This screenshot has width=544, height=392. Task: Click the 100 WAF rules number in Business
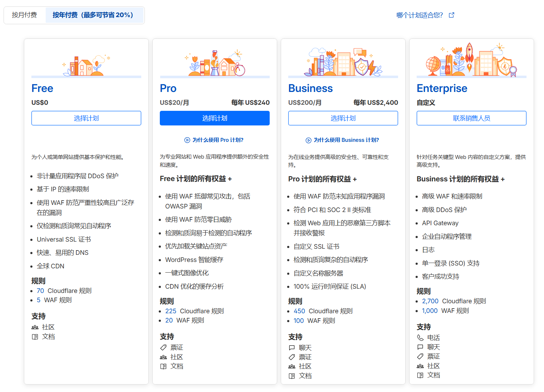coord(299,321)
